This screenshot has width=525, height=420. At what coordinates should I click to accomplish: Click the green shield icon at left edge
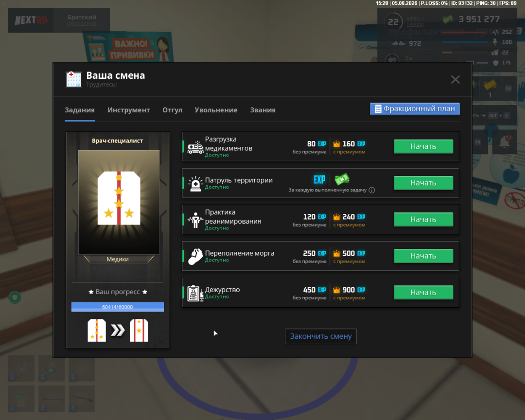click(x=15, y=297)
